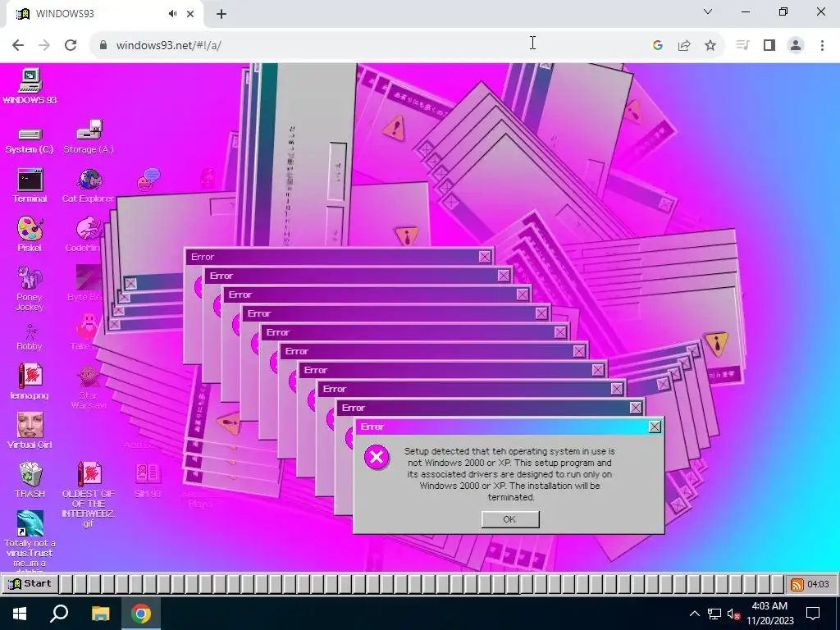Open the notification center icon

coord(813,614)
